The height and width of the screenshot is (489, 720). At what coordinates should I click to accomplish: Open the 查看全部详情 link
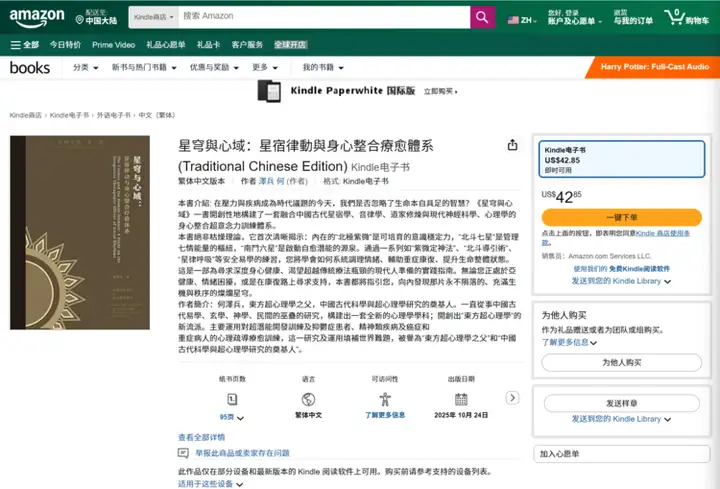202,437
